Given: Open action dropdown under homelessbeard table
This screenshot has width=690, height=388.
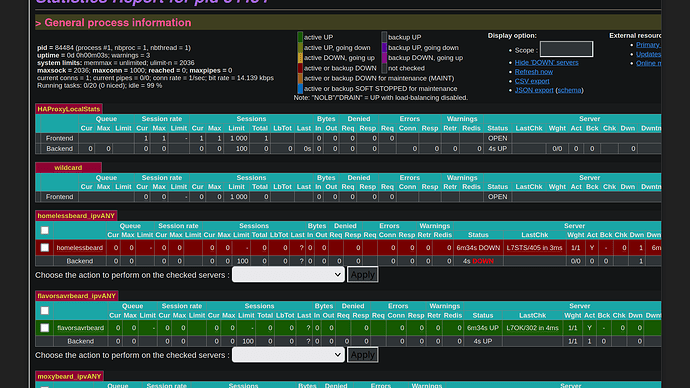Looking at the screenshot, I should coord(288,275).
